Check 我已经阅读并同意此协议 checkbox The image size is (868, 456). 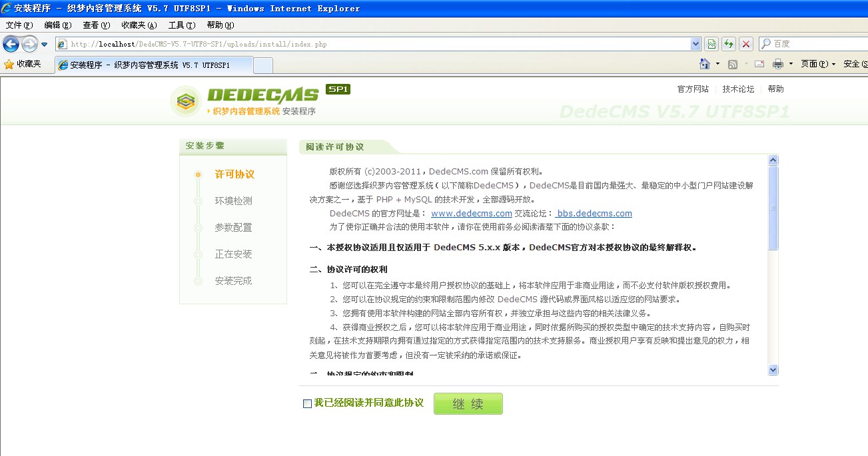click(x=307, y=404)
